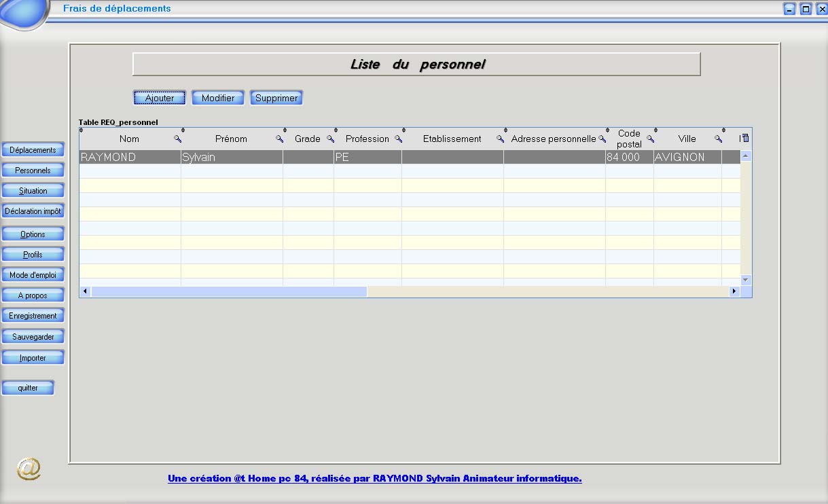Click the search magnifier in Nom column
The height and width of the screenshot is (504, 828).
(178, 139)
